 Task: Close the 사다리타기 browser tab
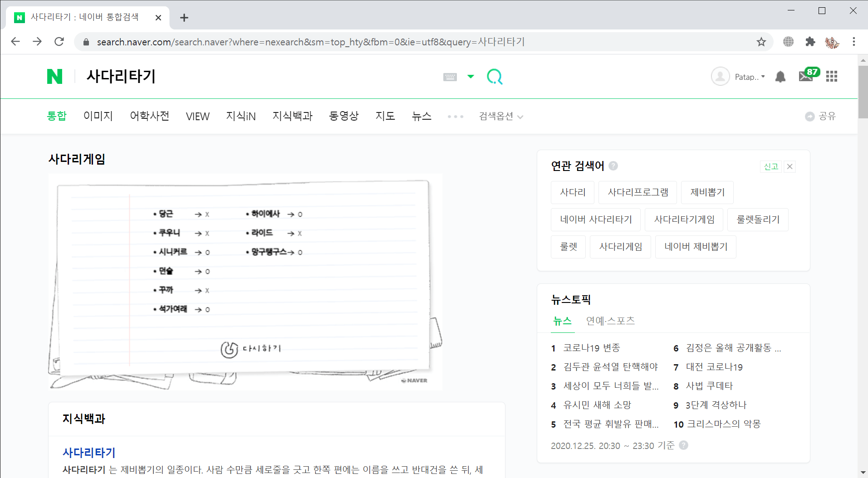tap(158, 18)
